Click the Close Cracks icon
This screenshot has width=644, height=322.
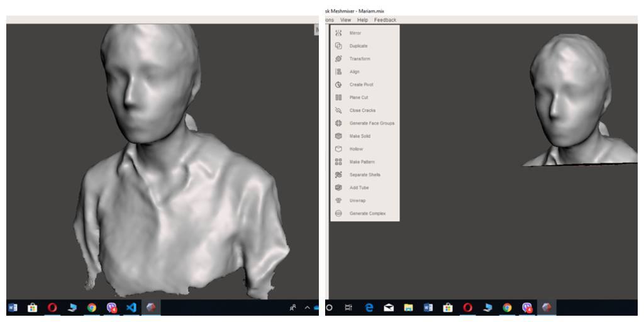pyautogui.click(x=338, y=110)
